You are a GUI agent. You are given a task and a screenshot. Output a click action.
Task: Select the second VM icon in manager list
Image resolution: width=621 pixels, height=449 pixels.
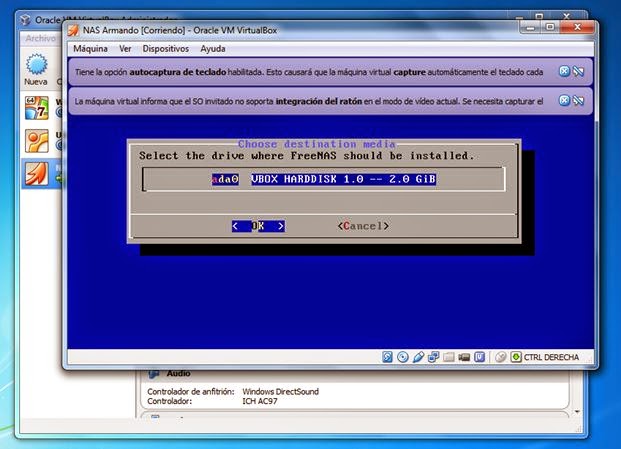pyautogui.click(x=37, y=141)
